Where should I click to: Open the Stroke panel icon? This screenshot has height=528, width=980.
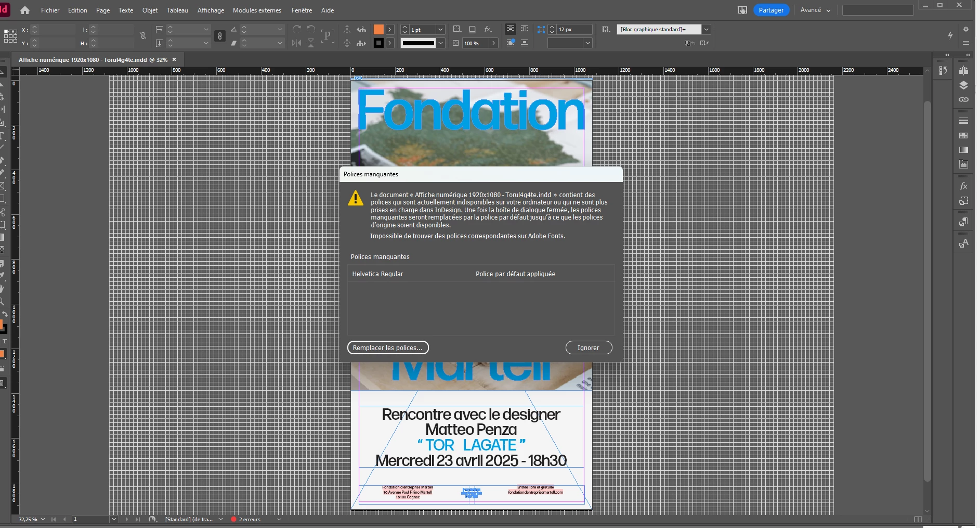click(963, 121)
